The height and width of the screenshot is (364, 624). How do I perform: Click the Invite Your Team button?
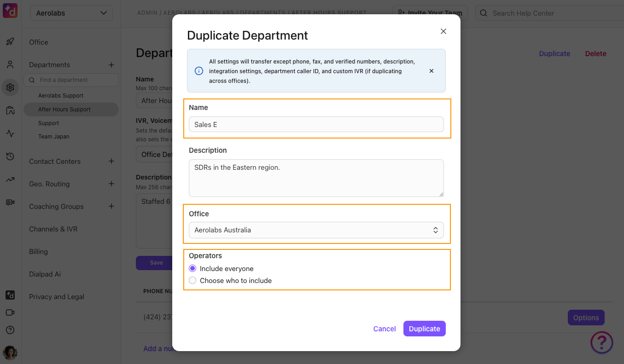click(430, 13)
